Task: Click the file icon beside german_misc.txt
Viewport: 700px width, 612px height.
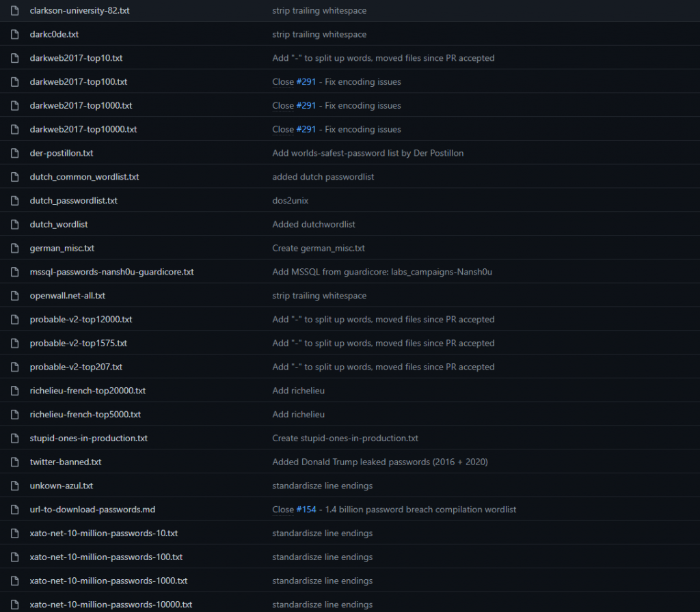Action: pyautogui.click(x=14, y=248)
